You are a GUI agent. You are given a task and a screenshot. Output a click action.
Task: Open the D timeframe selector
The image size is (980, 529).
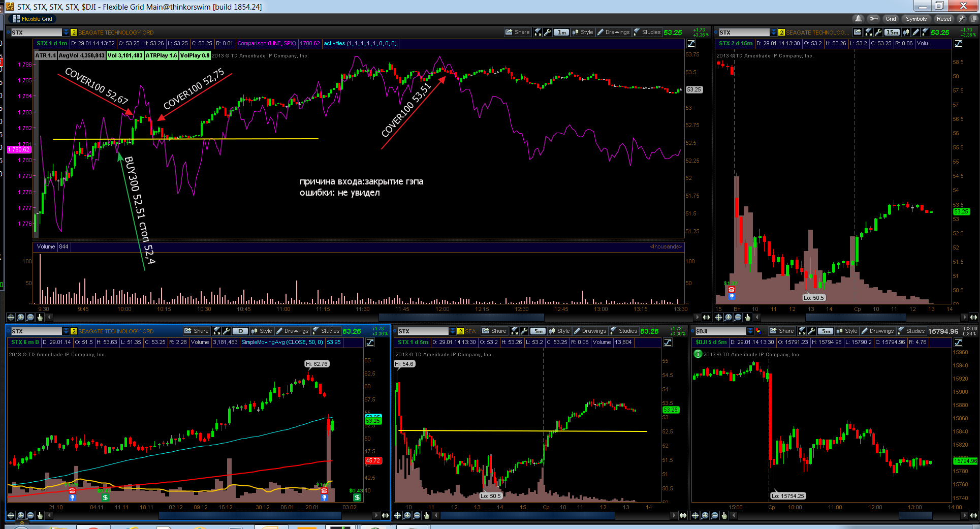pos(240,331)
